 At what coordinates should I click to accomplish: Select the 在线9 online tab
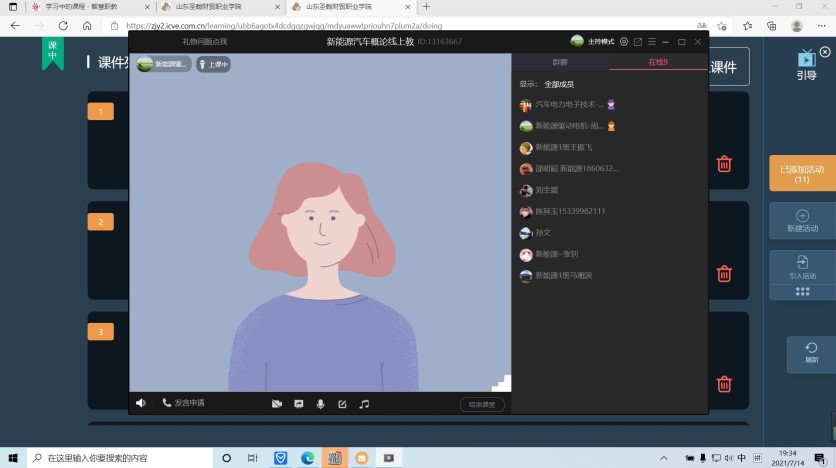coord(657,63)
